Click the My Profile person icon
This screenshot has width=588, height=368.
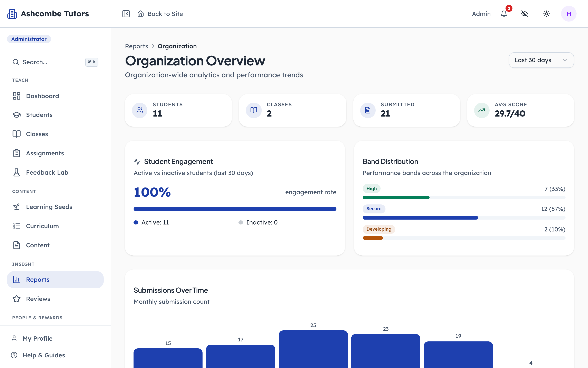[14, 338]
